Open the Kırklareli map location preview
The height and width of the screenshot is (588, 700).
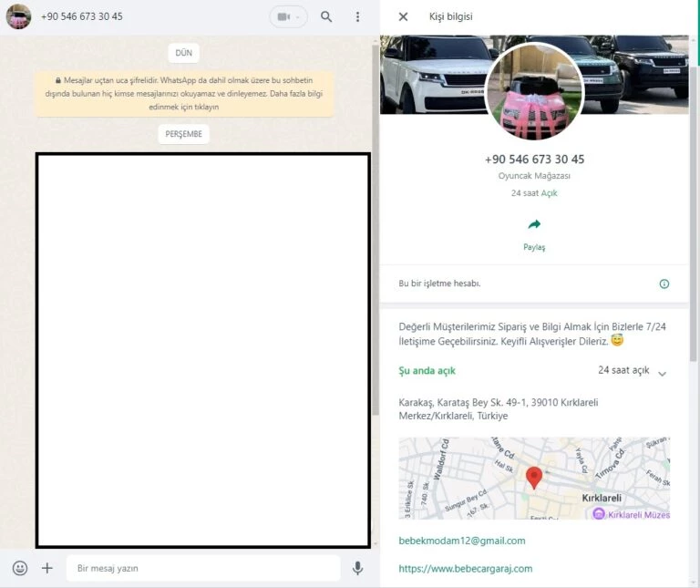point(534,479)
